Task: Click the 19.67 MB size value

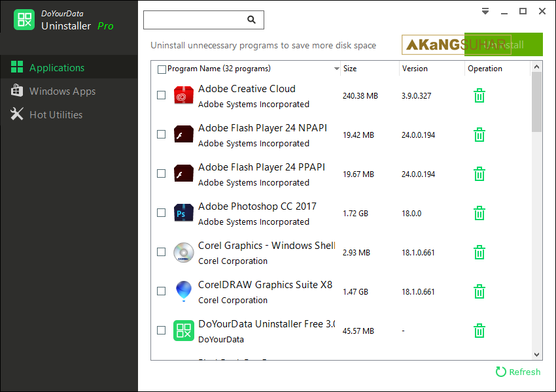Action: 358,174
